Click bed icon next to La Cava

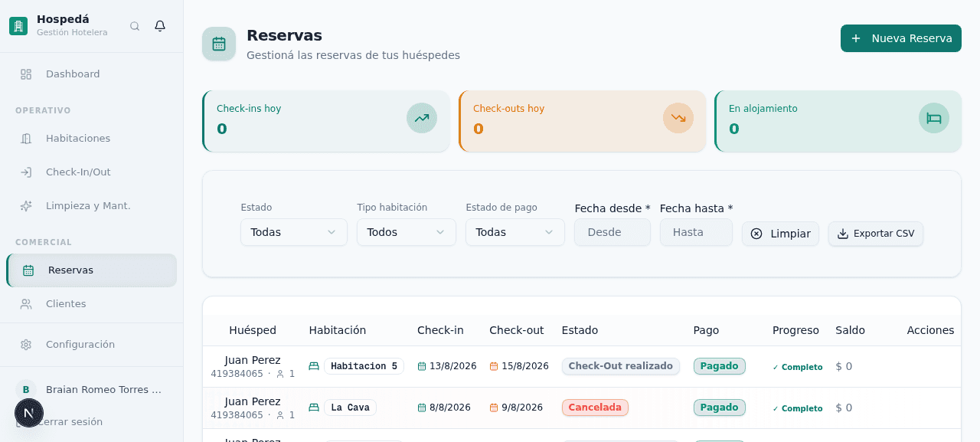(314, 408)
